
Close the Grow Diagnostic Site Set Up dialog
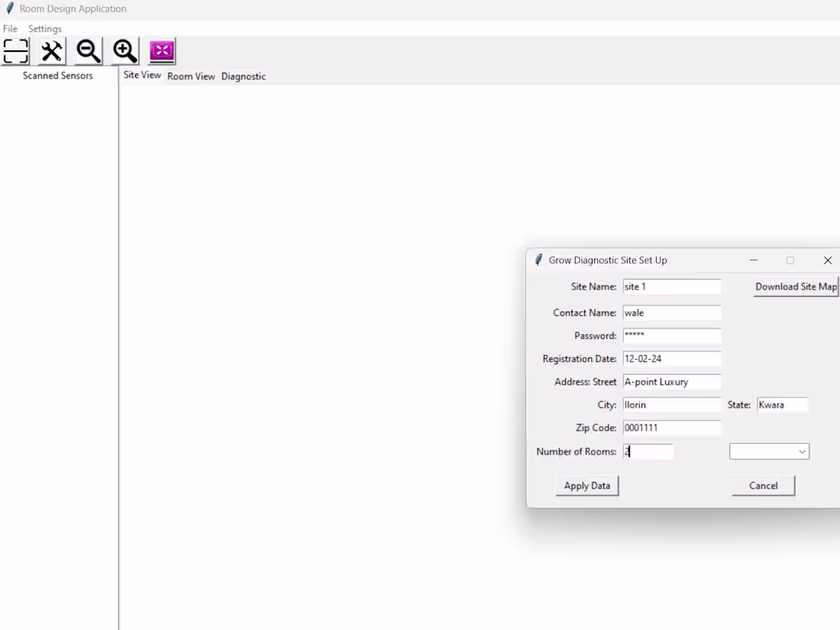[x=828, y=260]
